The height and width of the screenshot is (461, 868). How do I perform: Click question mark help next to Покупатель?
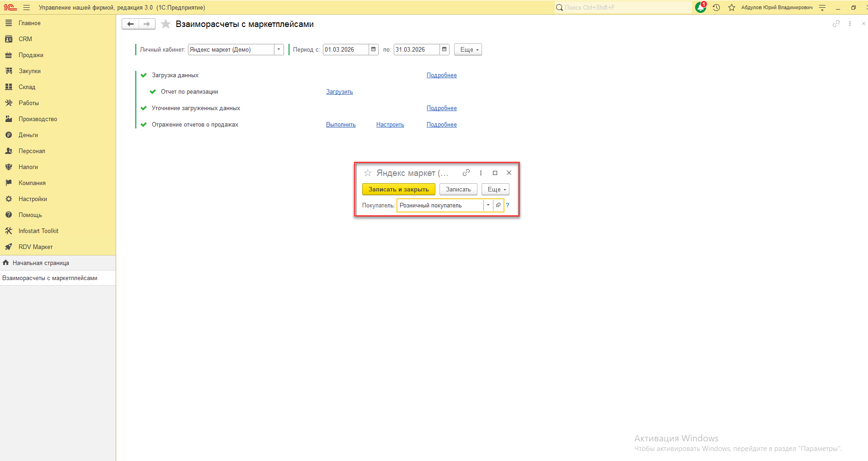click(x=508, y=205)
